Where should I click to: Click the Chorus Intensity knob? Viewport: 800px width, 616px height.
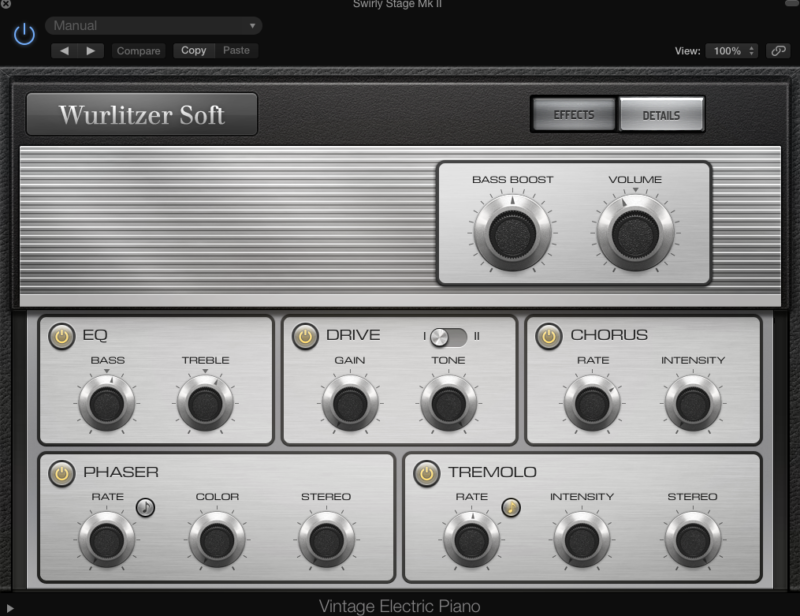pyautogui.click(x=693, y=404)
